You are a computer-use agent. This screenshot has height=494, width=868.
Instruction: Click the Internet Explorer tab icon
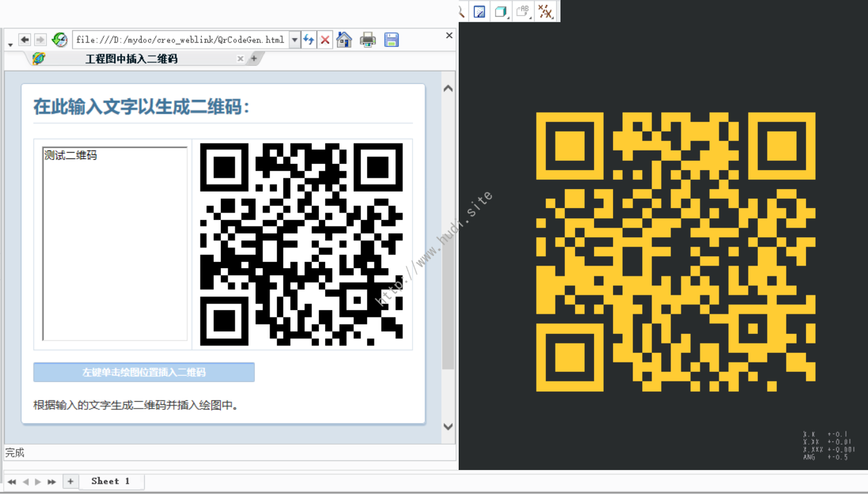pos(39,59)
